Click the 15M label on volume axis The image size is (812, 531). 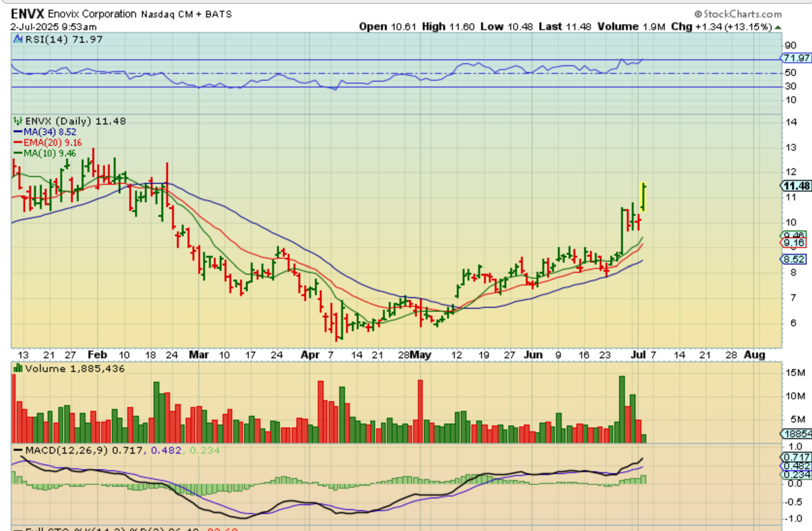(795, 372)
